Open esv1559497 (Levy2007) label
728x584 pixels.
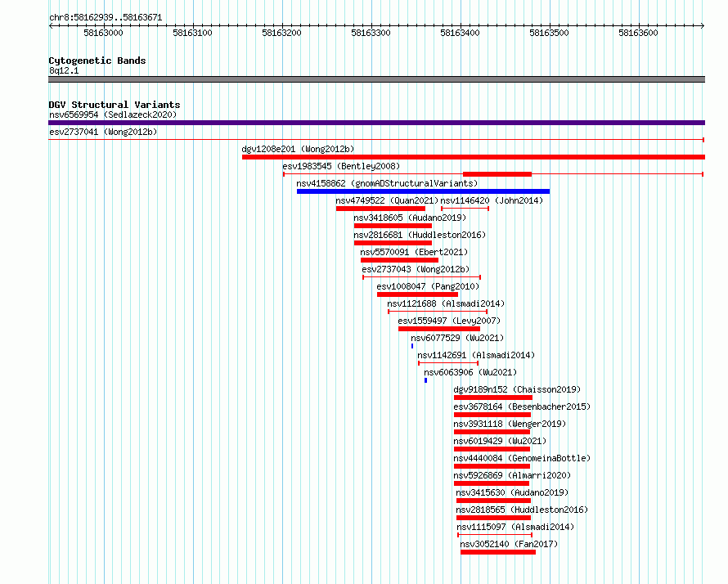pyautogui.click(x=449, y=321)
